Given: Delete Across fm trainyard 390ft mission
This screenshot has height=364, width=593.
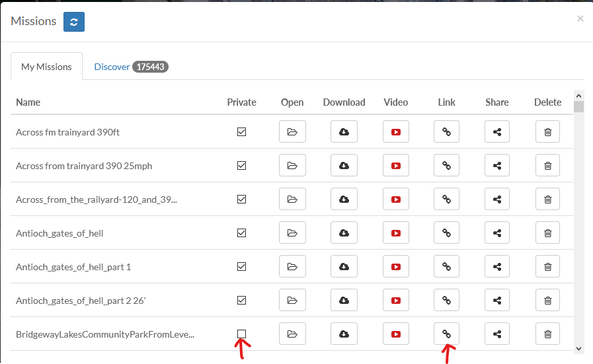Looking at the screenshot, I should tap(547, 131).
